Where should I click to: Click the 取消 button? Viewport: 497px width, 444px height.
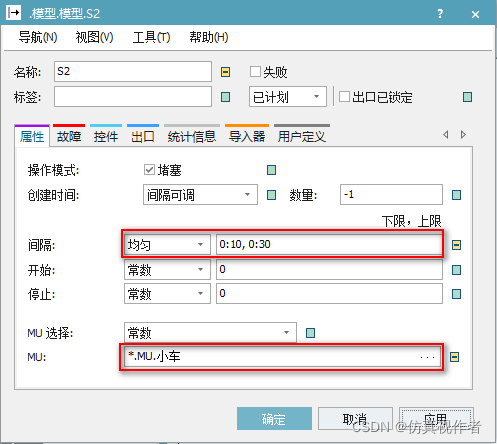355,419
